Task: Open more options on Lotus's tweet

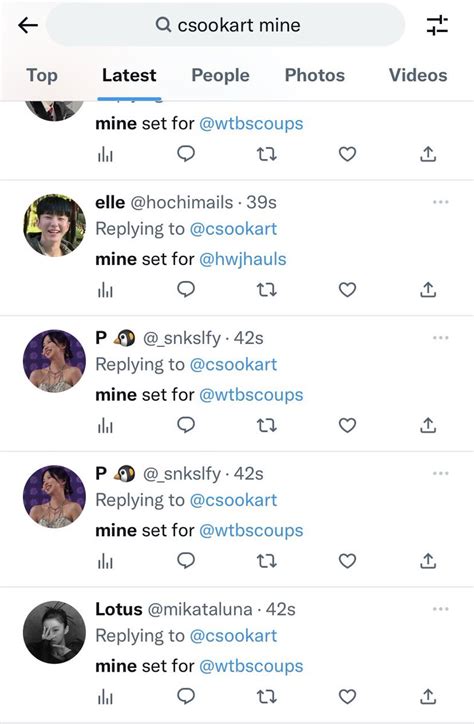Action: (441, 609)
